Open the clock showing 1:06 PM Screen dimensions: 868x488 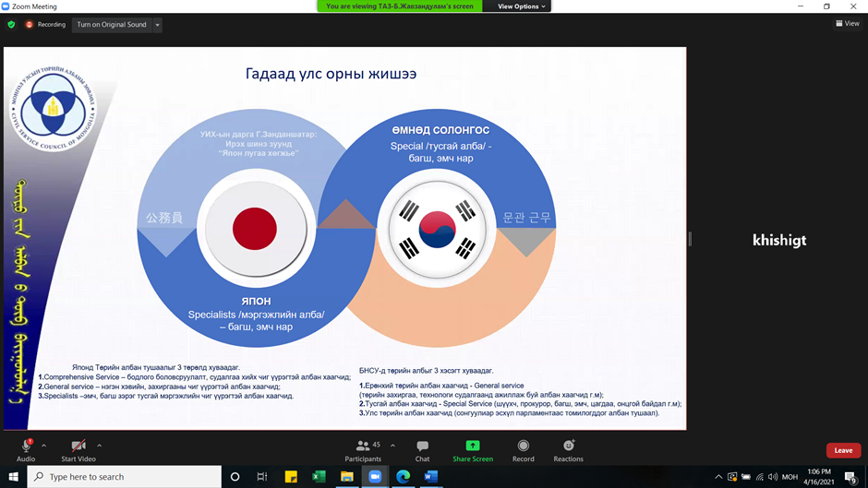tap(819, 476)
